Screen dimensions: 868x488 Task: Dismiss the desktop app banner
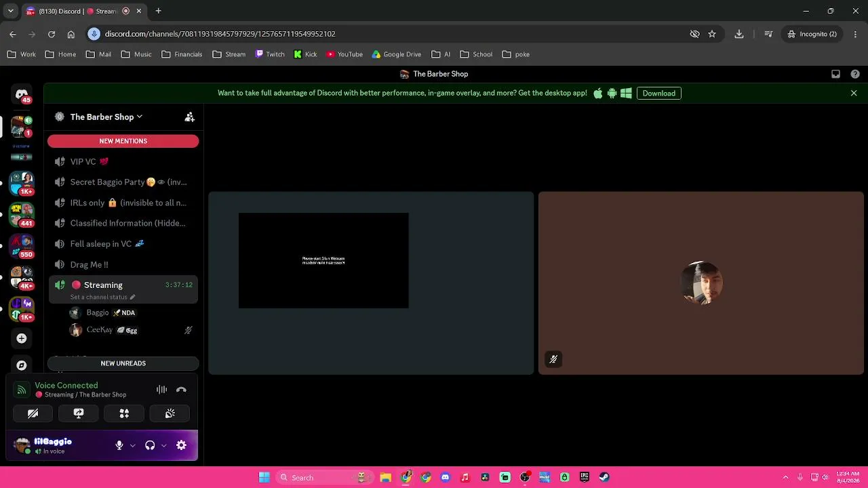tap(854, 94)
